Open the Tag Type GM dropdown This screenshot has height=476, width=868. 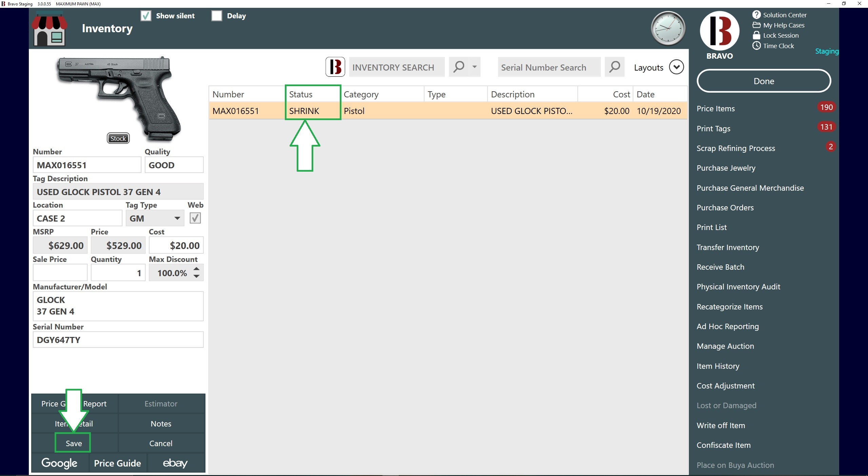(x=155, y=218)
